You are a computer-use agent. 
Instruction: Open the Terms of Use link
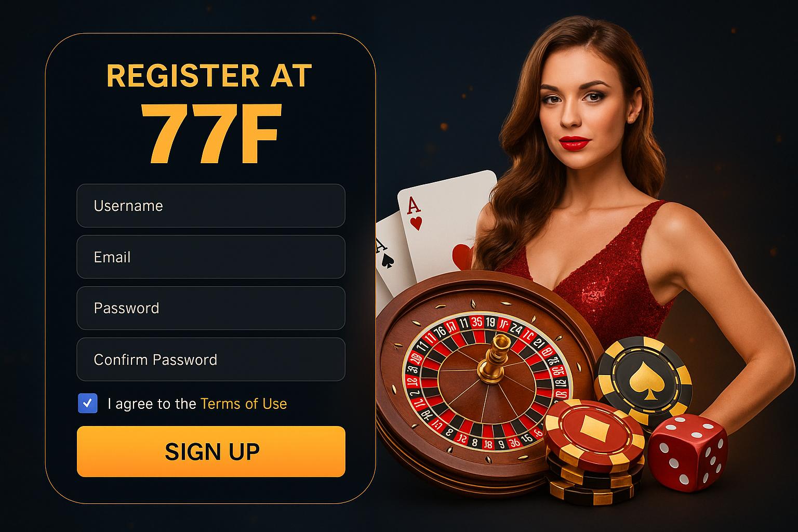tap(244, 404)
